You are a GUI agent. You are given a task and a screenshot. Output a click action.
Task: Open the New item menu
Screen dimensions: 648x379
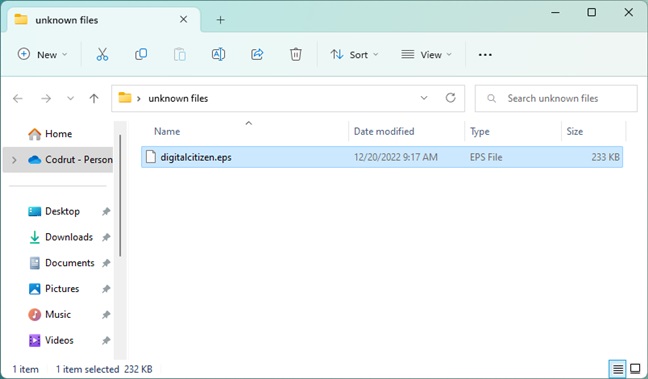tap(42, 55)
